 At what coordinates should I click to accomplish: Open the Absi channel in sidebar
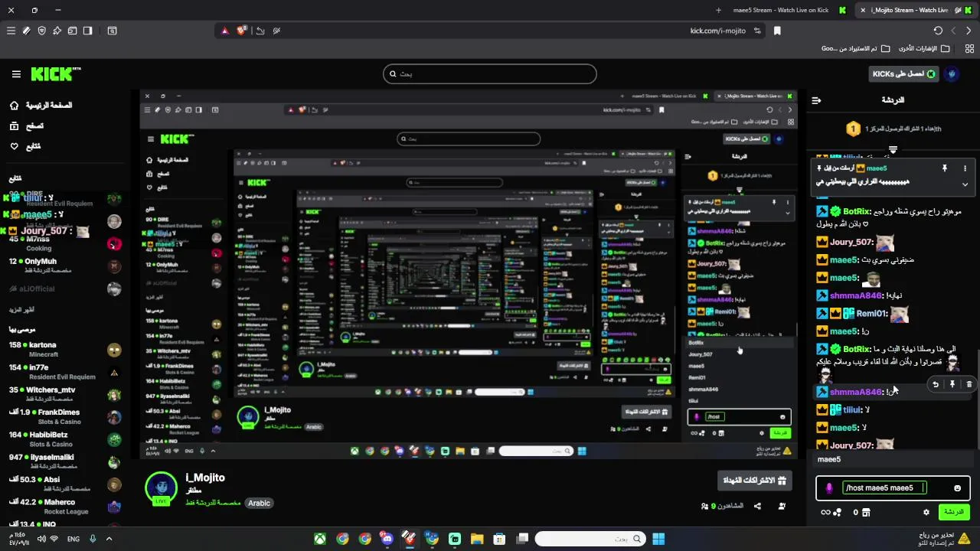tap(64, 484)
